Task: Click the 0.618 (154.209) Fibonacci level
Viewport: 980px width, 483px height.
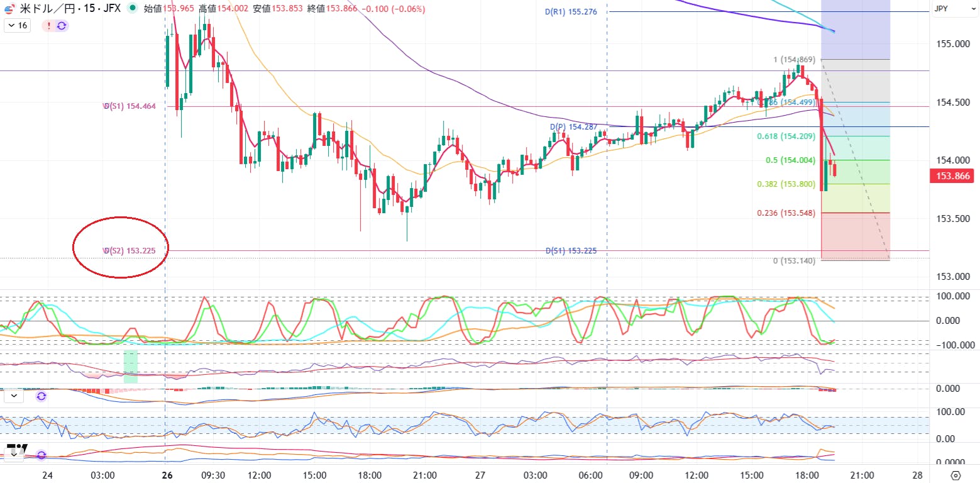Action: [786, 136]
